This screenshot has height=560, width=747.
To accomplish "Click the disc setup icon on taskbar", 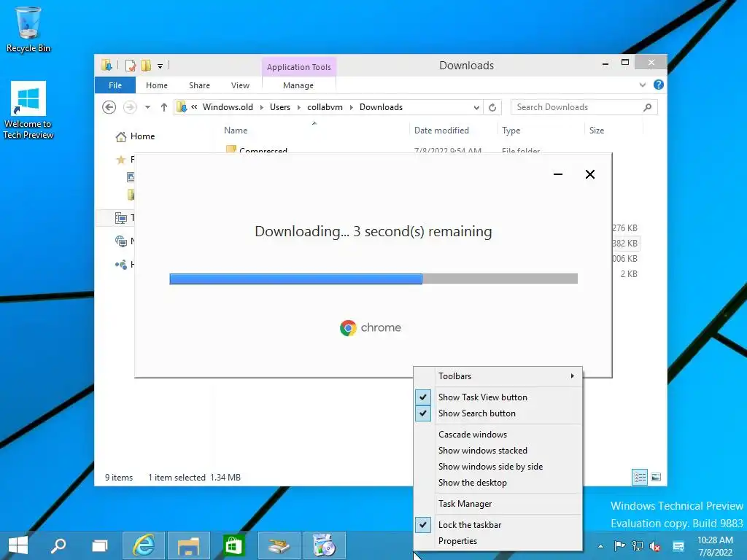I will (x=325, y=545).
